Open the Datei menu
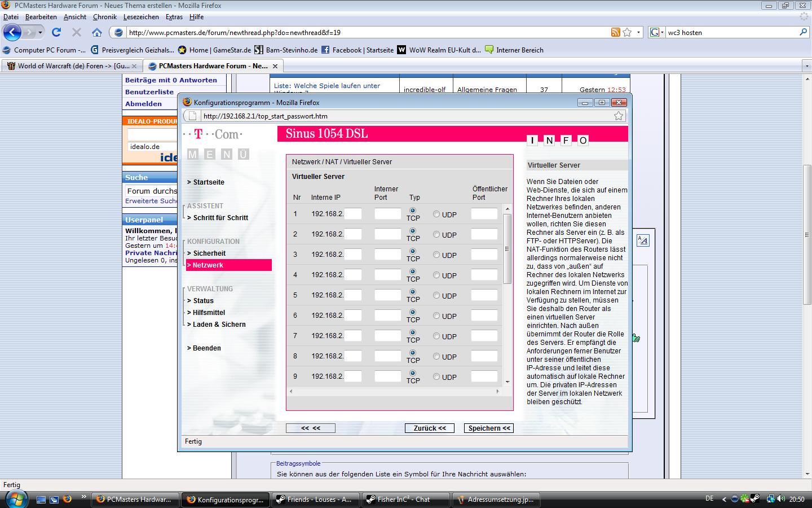812x508 pixels. (x=11, y=17)
